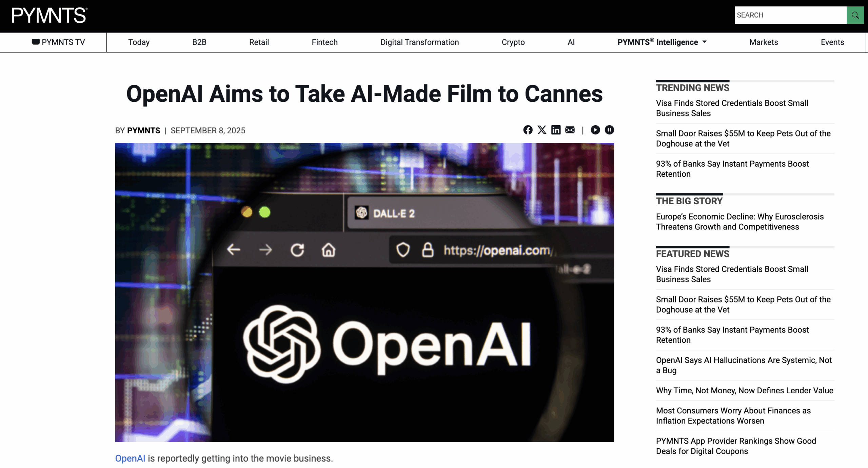The height and width of the screenshot is (468, 868).
Task: Open trending 93% of Banks story
Action: click(x=732, y=169)
